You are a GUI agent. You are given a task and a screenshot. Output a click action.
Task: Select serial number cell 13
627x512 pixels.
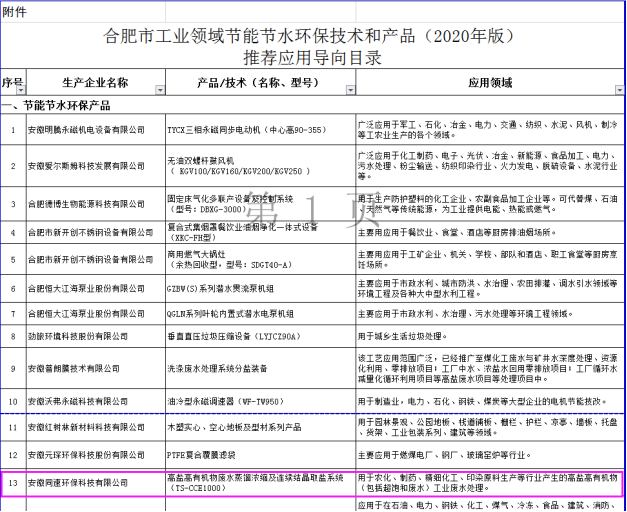click(13, 483)
